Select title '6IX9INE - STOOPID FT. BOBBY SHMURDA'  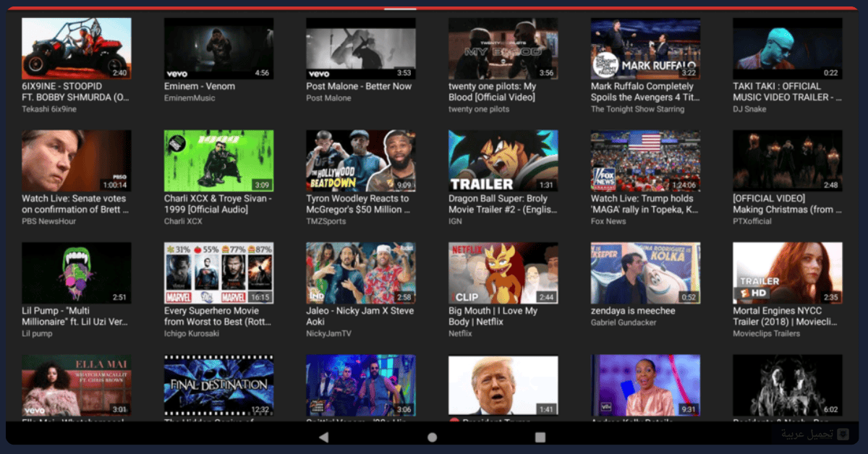pos(75,92)
